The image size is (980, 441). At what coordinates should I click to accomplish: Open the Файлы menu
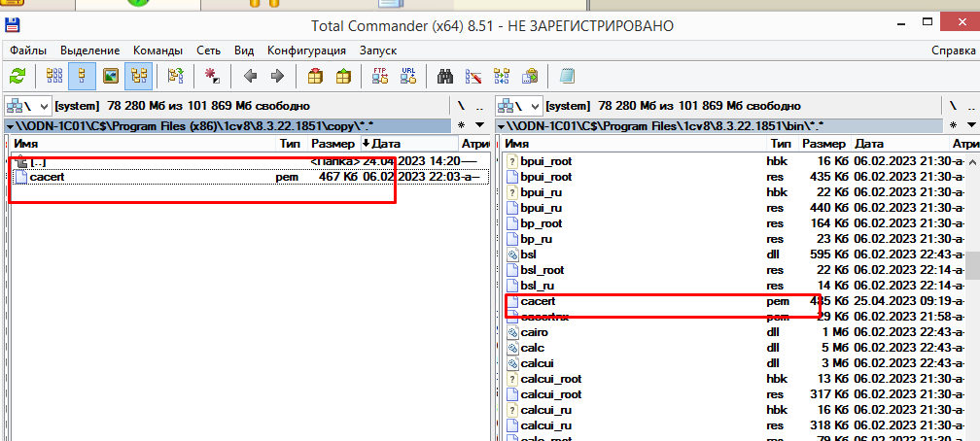tap(29, 51)
